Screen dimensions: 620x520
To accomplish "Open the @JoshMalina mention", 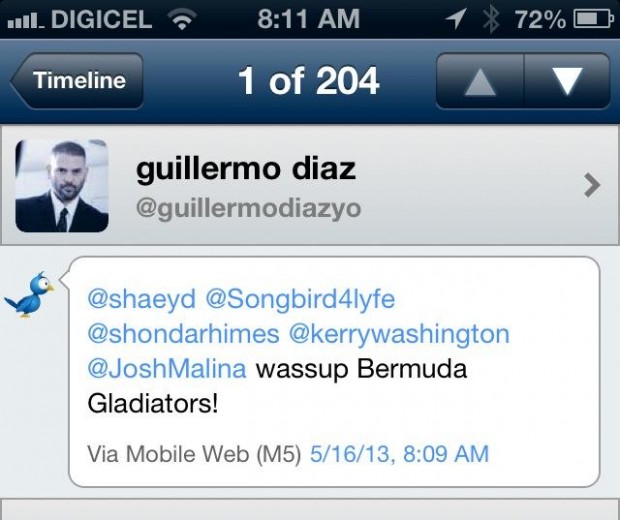I will click(166, 369).
